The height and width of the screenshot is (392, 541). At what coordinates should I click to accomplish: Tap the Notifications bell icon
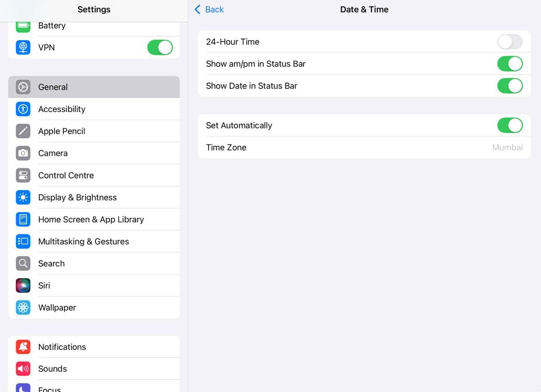coord(23,347)
